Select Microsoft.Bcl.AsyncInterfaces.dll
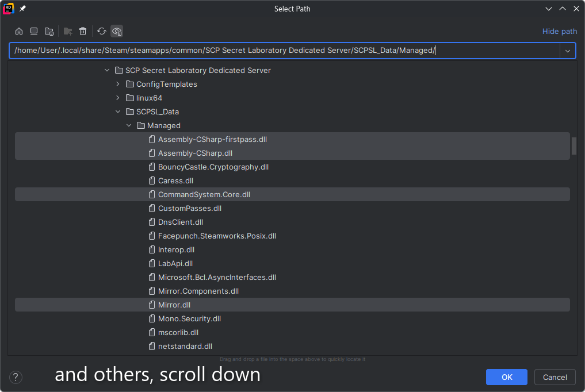The height and width of the screenshot is (392, 585). tap(292, 277)
